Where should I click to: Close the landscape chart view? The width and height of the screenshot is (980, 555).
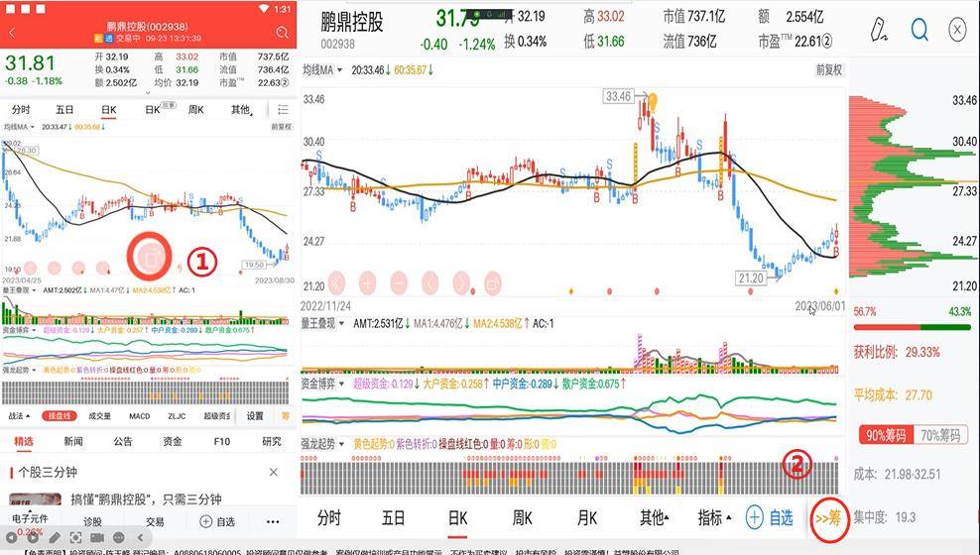click(x=957, y=30)
